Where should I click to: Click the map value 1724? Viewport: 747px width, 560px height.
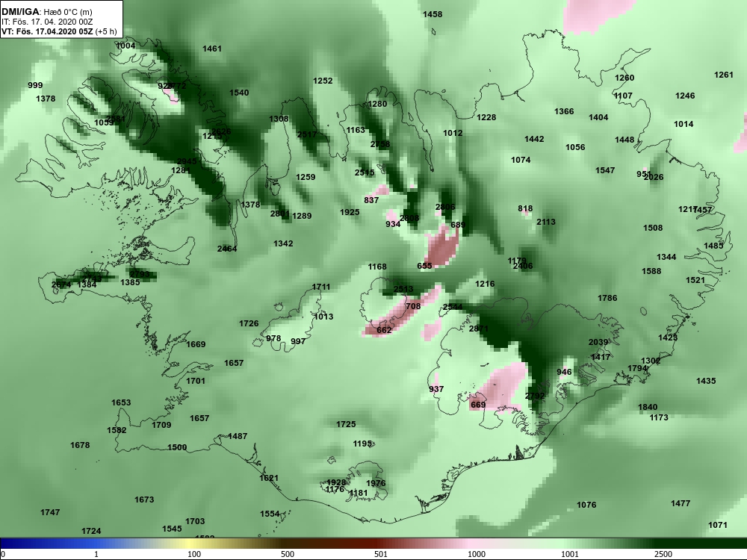(x=91, y=531)
